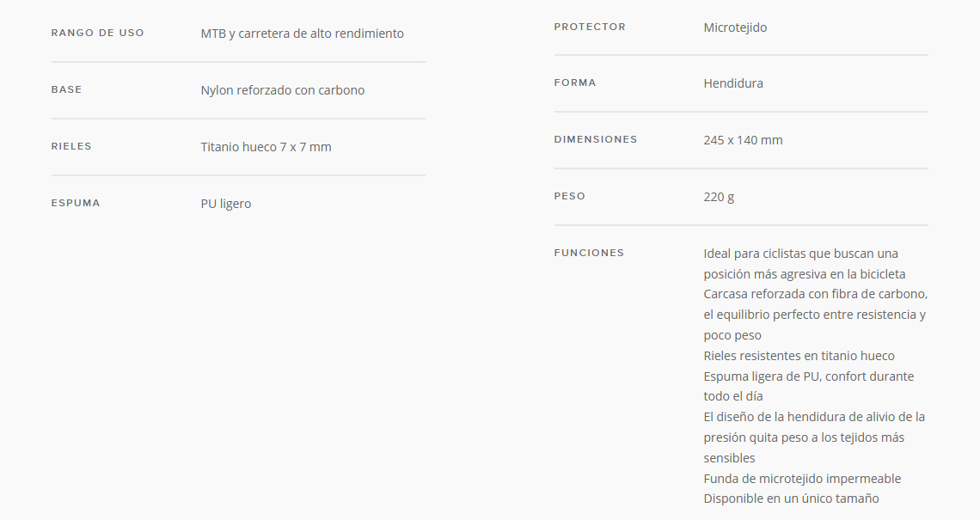The height and width of the screenshot is (520, 980).
Task: Click the FUNCIONES label
Action: coord(589,254)
